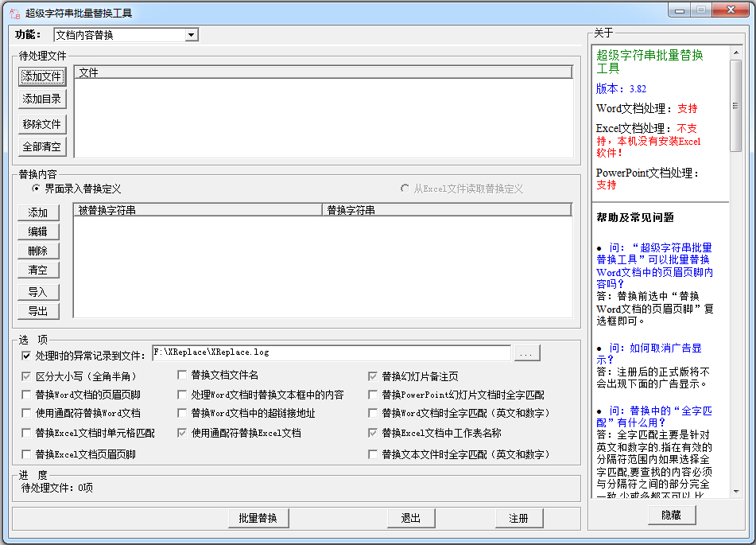Enable 替换文本文件时全字匹配 checkbox

point(372,454)
